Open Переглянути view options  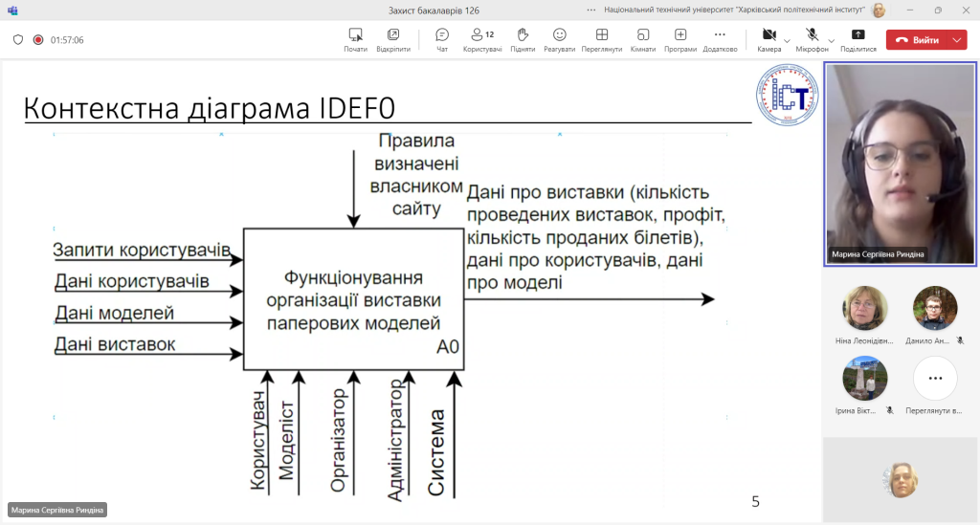pyautogui.click(x=602, y=40)
